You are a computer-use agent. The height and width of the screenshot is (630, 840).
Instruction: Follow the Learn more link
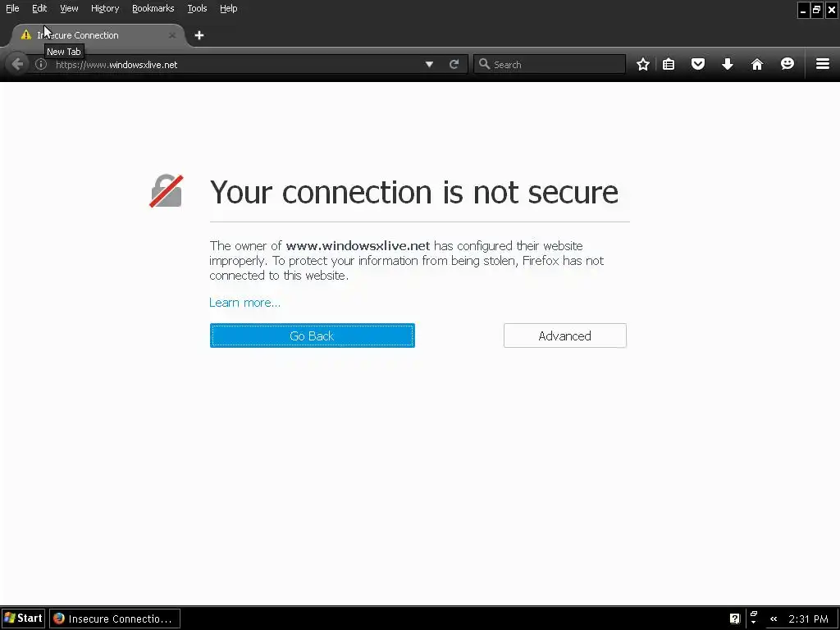click(x=244, y=303)
